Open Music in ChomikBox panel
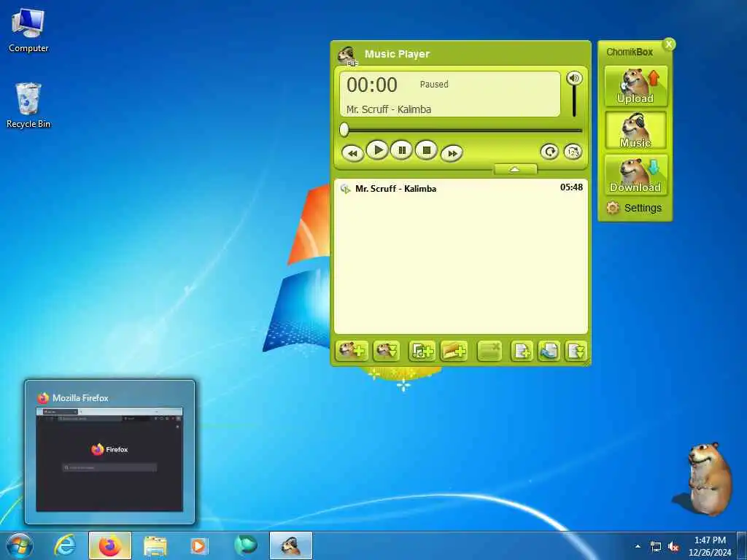The width and height of the screenshot is (747, 560). click(x=635, y=131)
